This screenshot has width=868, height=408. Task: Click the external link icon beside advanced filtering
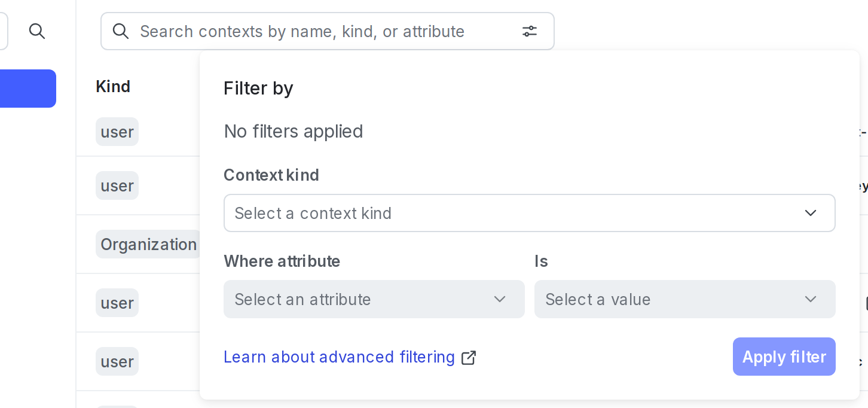click(x=469, y=357)
